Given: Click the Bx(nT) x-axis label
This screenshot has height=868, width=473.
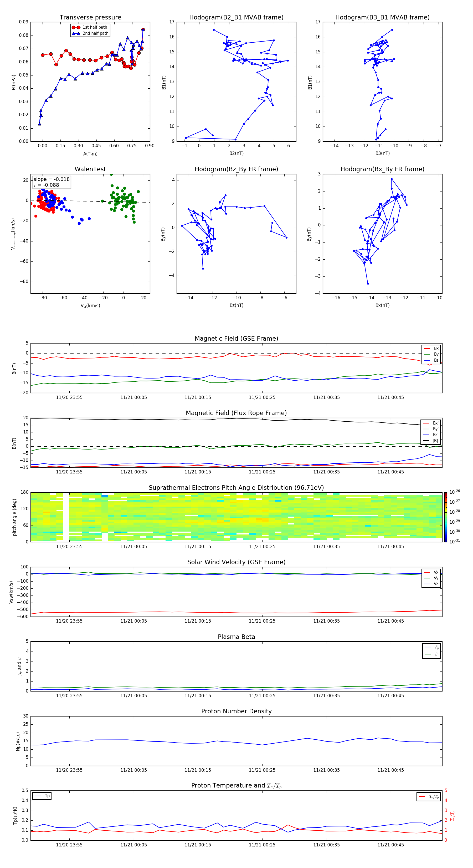Looking at the screenshot, I should click(382, 305).
